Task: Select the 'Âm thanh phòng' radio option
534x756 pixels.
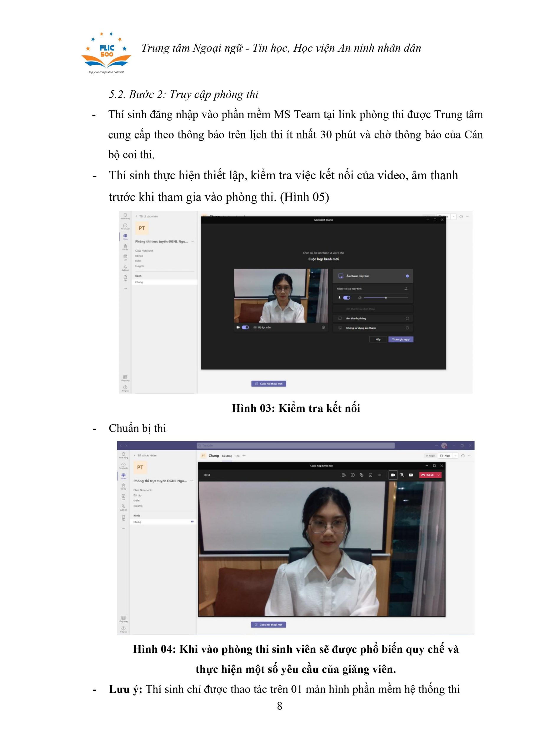Action: (x=407, y=318)
